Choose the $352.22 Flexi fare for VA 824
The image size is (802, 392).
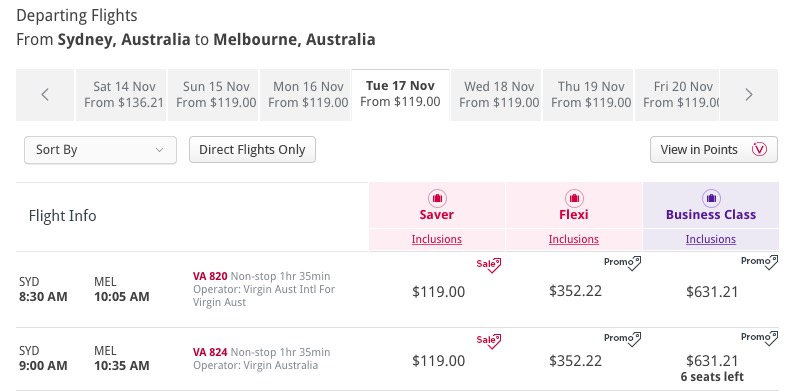tap(575, 361)
